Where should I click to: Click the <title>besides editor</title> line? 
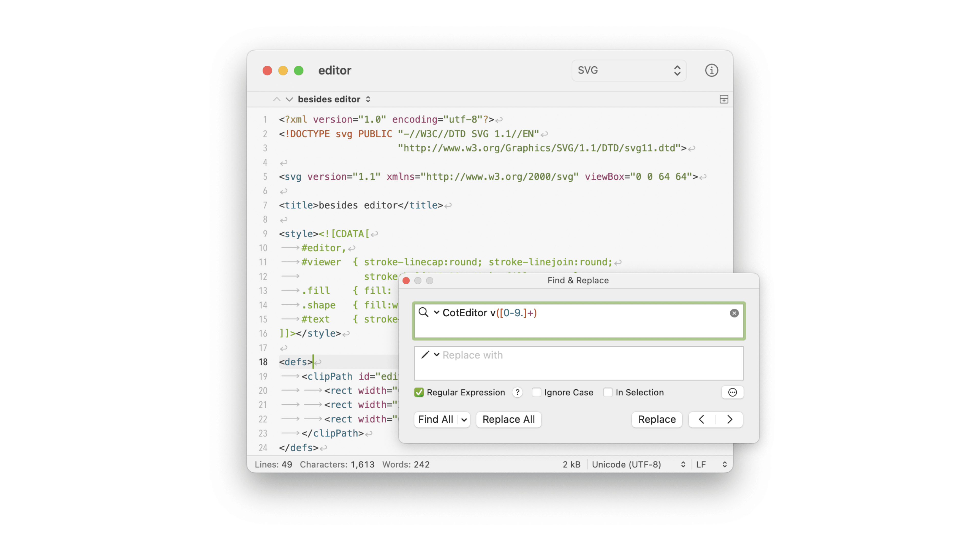click(x=361, y=205)
